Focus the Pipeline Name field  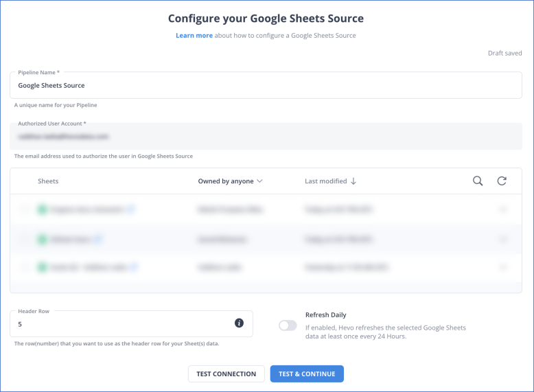(x=266, y=85)
